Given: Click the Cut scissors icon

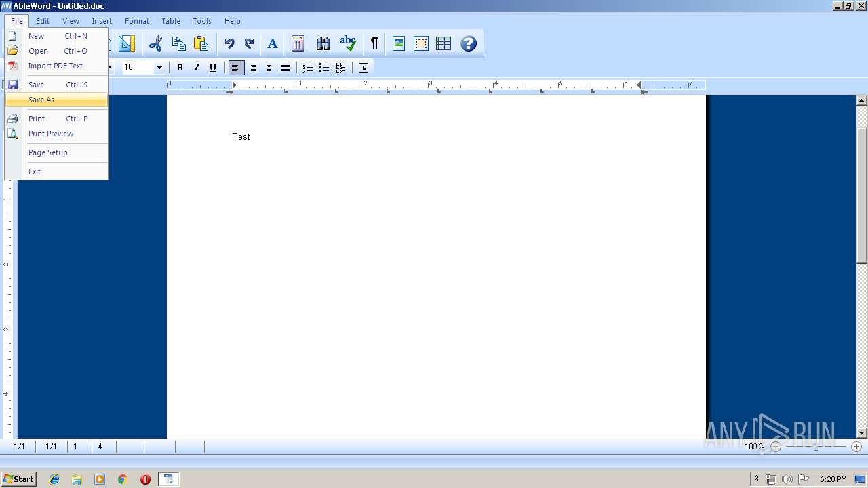Looking at the screenshot, I should click(x=156, y=44).
